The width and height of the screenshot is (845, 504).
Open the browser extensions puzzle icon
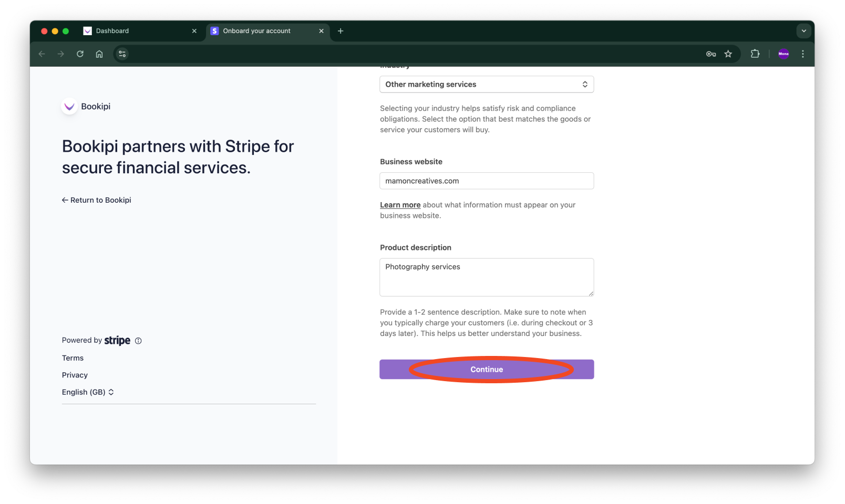coord(755,54)
